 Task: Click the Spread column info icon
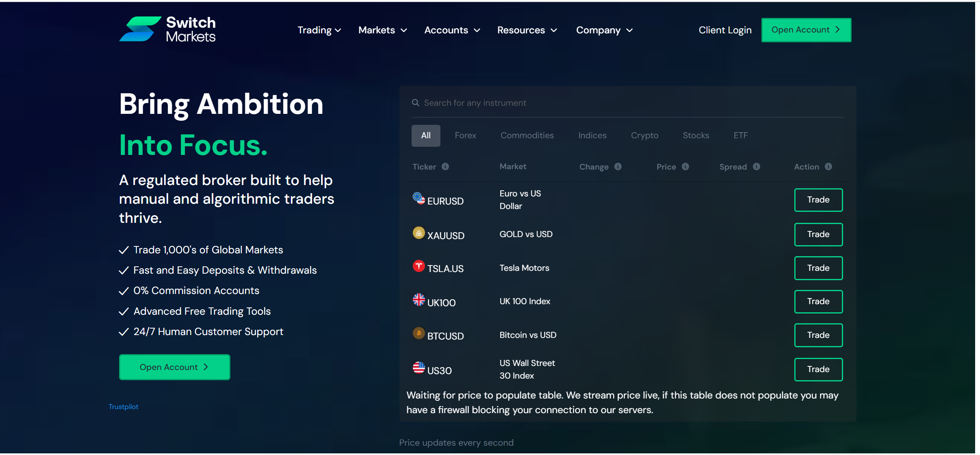pyautogui.click(x=757, y=167)
